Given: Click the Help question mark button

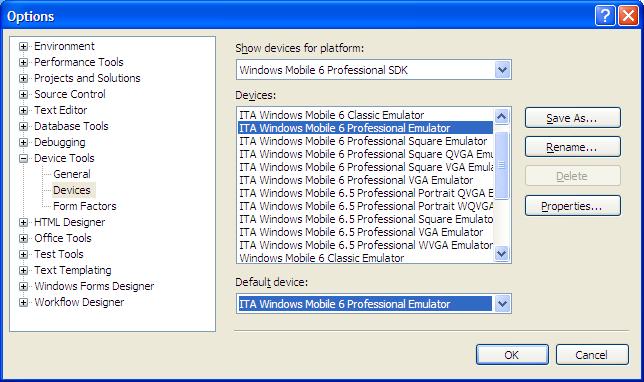Looking at the screenshot, I should point(605,16).
